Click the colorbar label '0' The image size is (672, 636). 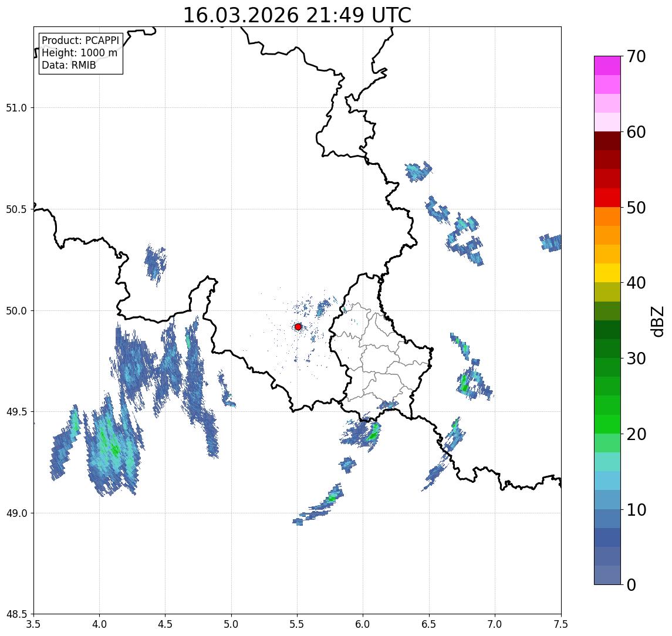click(632, 584)
